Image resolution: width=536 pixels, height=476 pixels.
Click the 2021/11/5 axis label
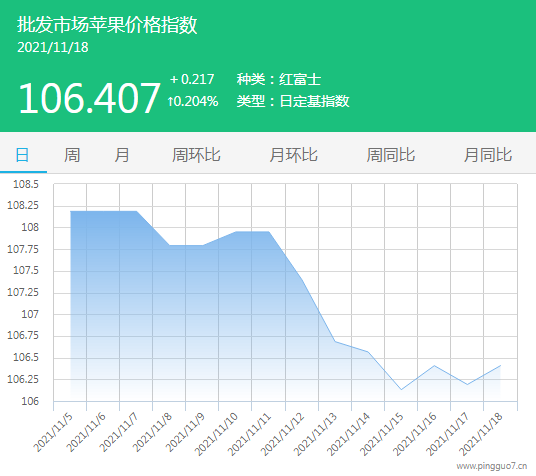[x=53, y=433]
